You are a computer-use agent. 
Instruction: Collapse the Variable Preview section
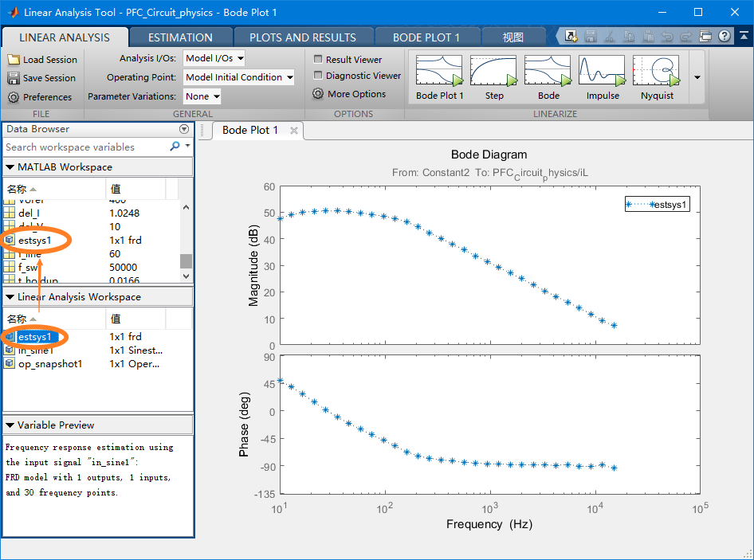tap(10, 425)
